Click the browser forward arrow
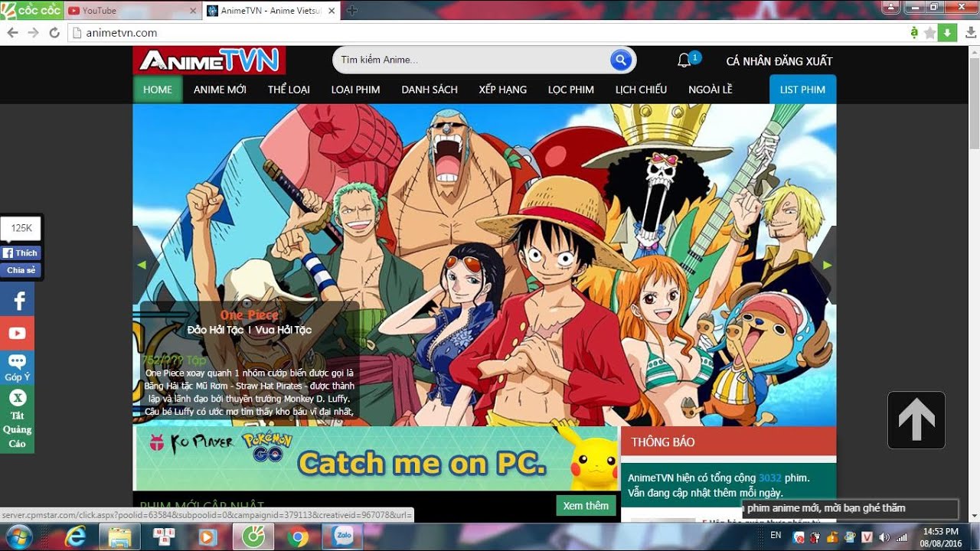980x551 pixels. coord(33,33)
